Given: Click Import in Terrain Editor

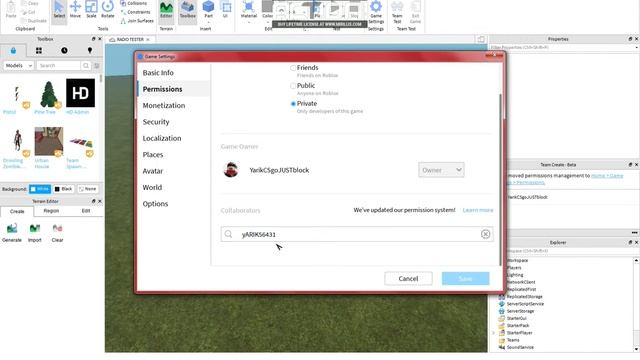Looking at the screenshot, I should click(x=35, y=233).
